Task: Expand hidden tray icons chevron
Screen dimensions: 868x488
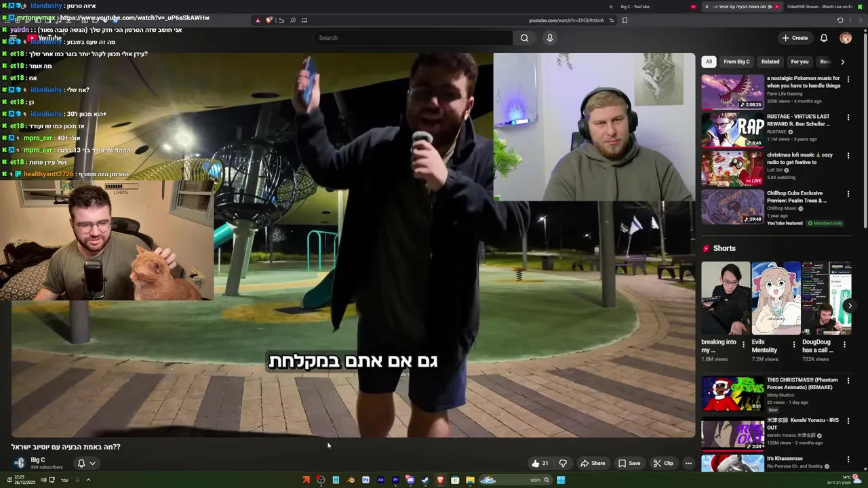Action: point(88,480)
